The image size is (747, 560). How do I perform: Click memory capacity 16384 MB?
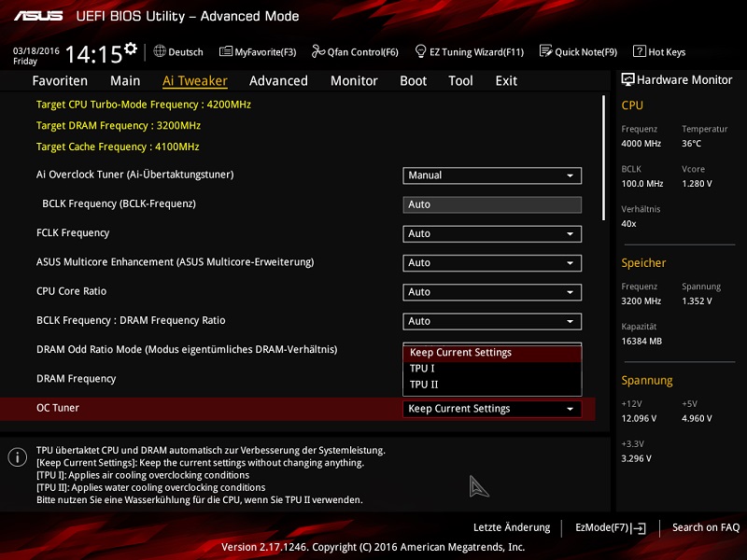coord(641,342)
